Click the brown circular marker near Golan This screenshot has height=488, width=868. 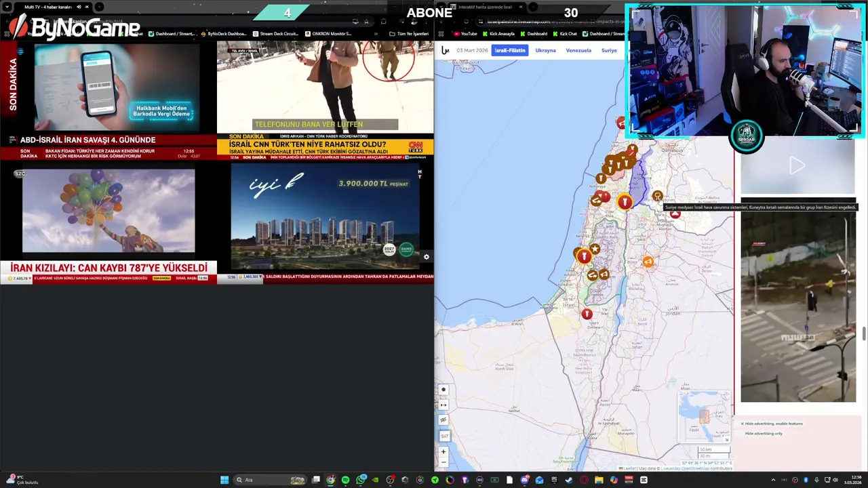pos(656,196)
